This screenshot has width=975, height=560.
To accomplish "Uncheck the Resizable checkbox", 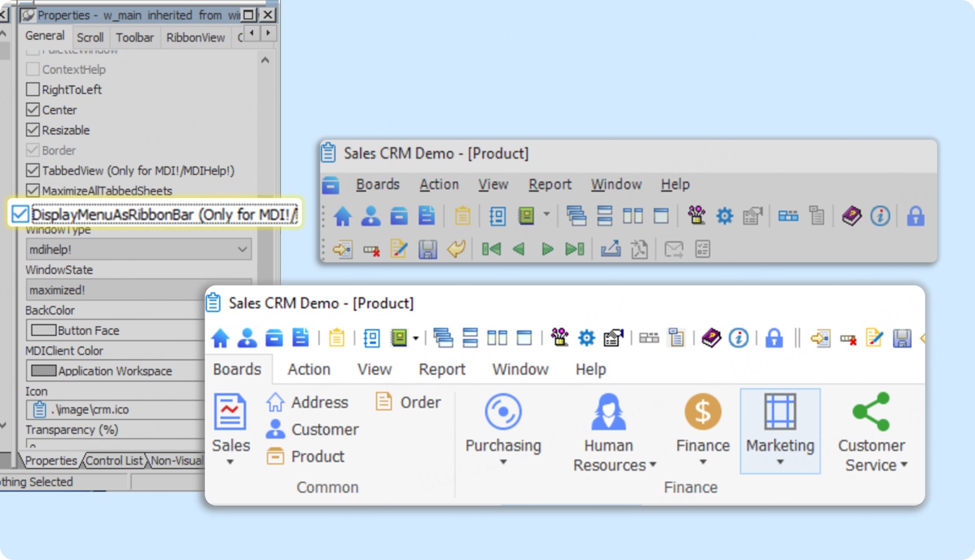I will tap(33, 130).
